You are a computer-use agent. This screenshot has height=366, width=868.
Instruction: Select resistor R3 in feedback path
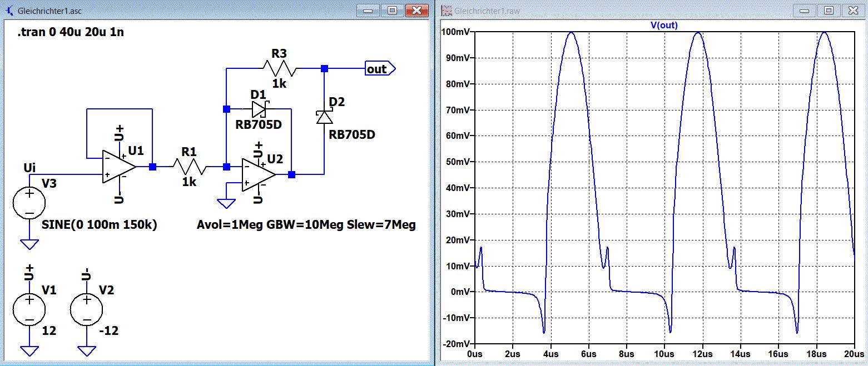280,69
